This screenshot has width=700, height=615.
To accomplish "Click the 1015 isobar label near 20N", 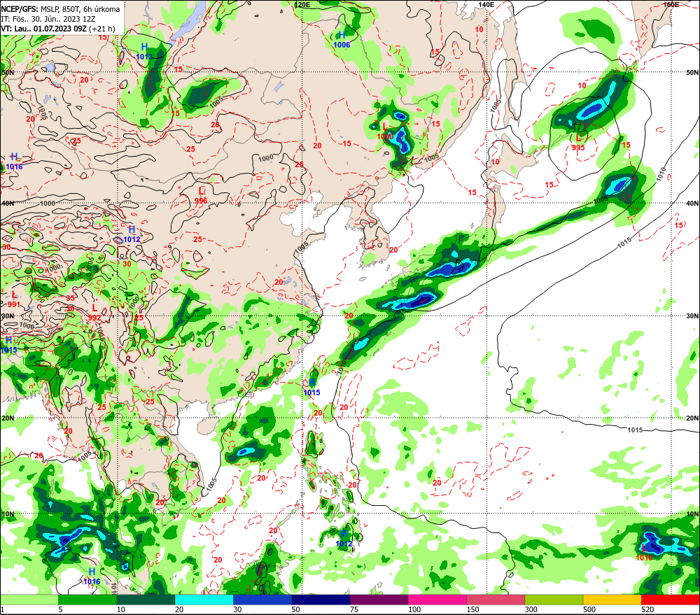I will pyautogui.click(x=635, y=430).
